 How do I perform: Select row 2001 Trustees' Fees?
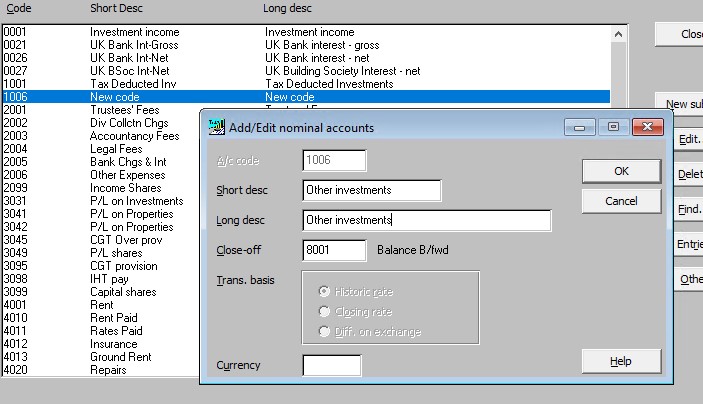pos(101,110)
